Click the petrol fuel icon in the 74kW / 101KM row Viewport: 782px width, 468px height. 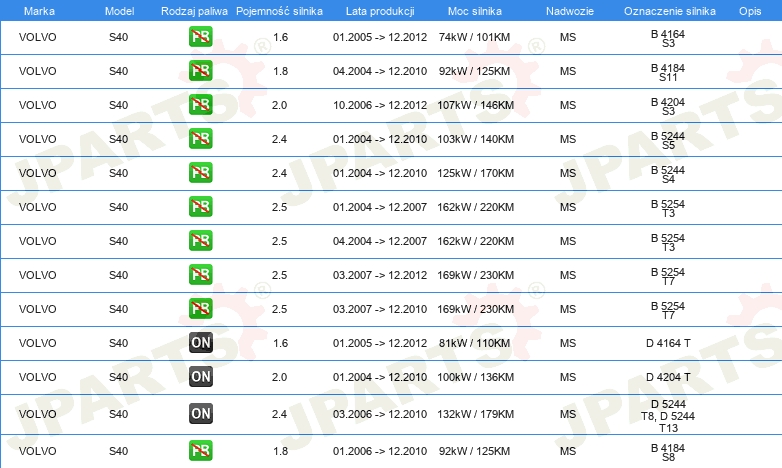point(200,37)
